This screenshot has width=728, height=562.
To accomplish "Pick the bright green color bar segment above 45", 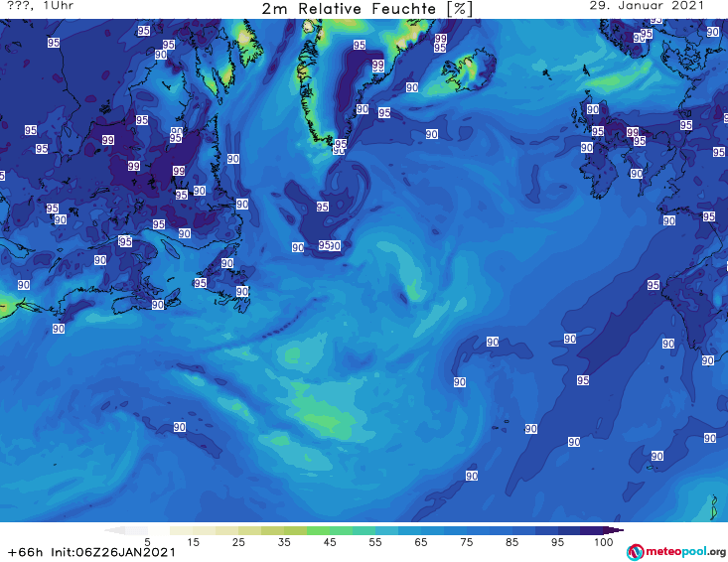I will (x=318, y=530).
